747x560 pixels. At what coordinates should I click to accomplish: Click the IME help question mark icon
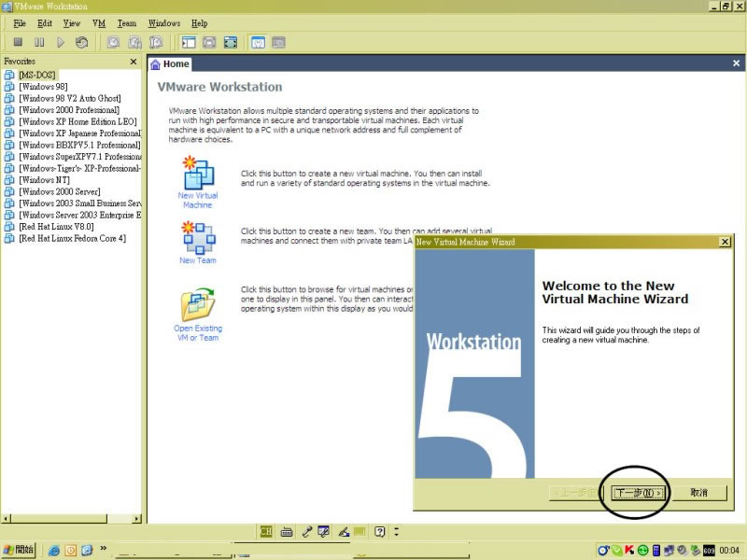380,531
